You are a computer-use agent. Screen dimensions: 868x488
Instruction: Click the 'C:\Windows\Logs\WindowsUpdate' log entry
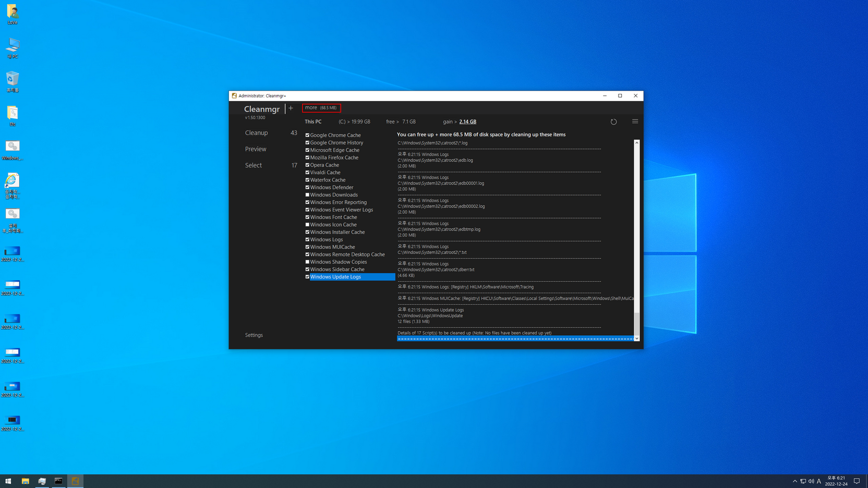coord(430,315)
